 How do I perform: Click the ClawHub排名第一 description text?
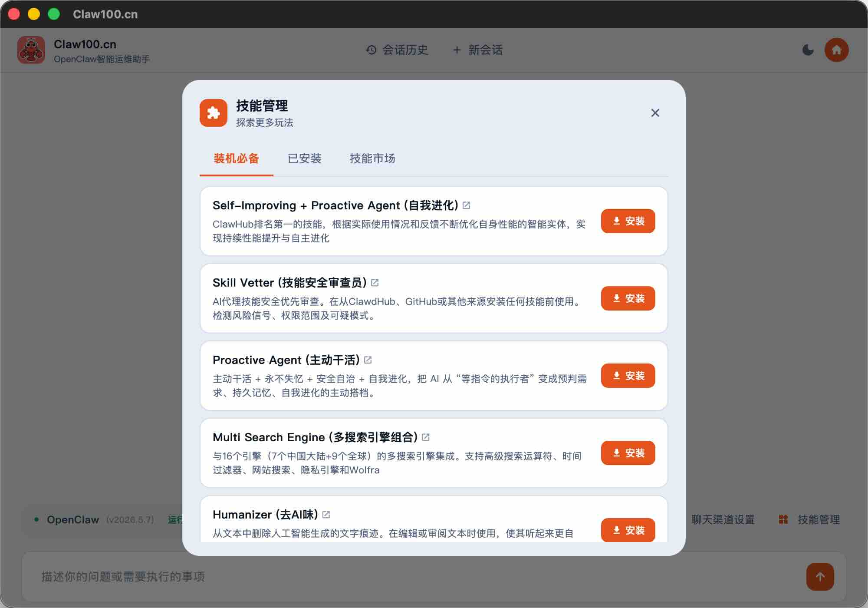click(399, 231)
